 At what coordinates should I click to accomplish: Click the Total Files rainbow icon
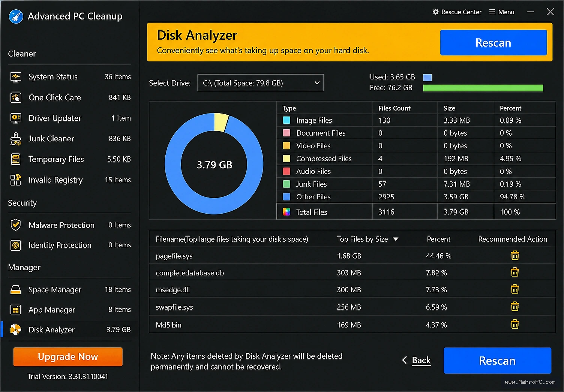286,212
